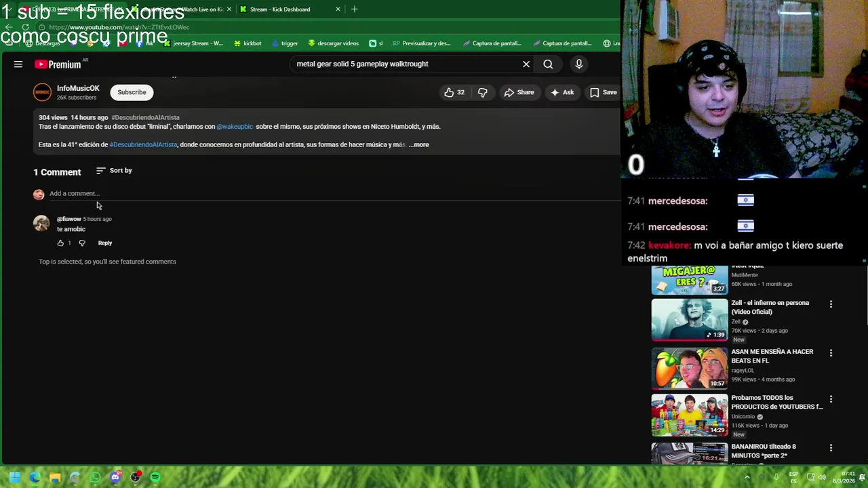Open the rageyLOL channel name
The image size is (868, 488).
pyautogui.click(x=743, y=371)
